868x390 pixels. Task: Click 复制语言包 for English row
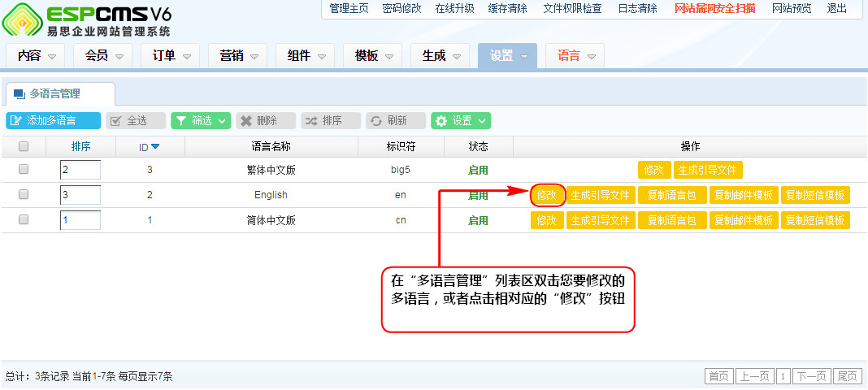point(672,195)
